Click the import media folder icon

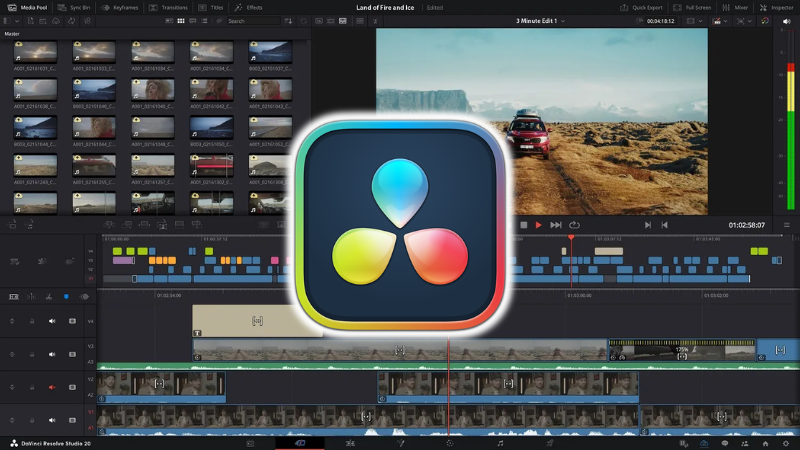(x=43, y=21)
